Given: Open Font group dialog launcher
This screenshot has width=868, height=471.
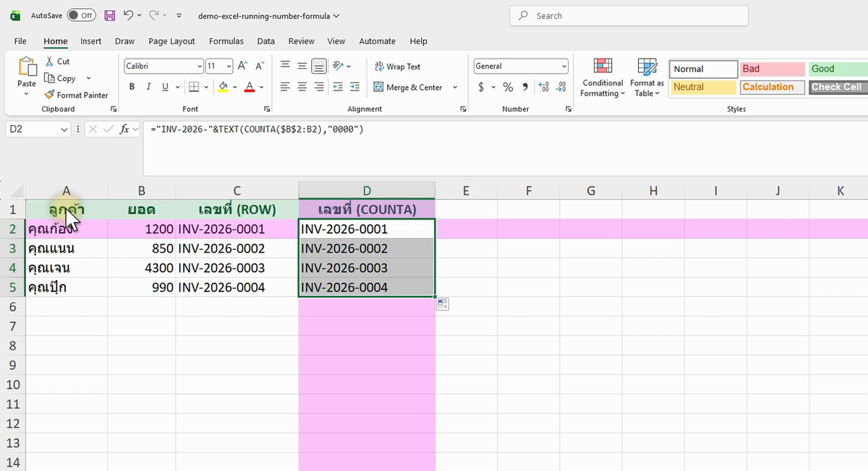Looking at the screenshot, I should (267, 109).
